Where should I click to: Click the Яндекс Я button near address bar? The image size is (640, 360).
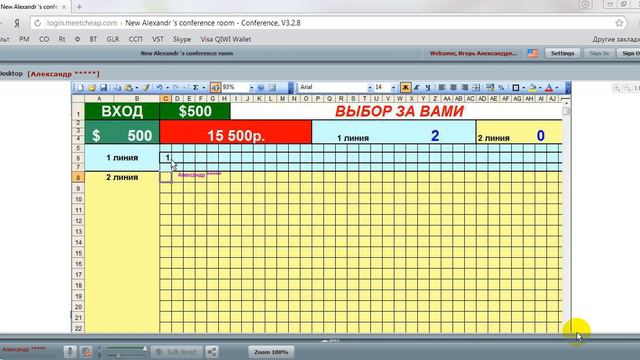click(17, 23)
